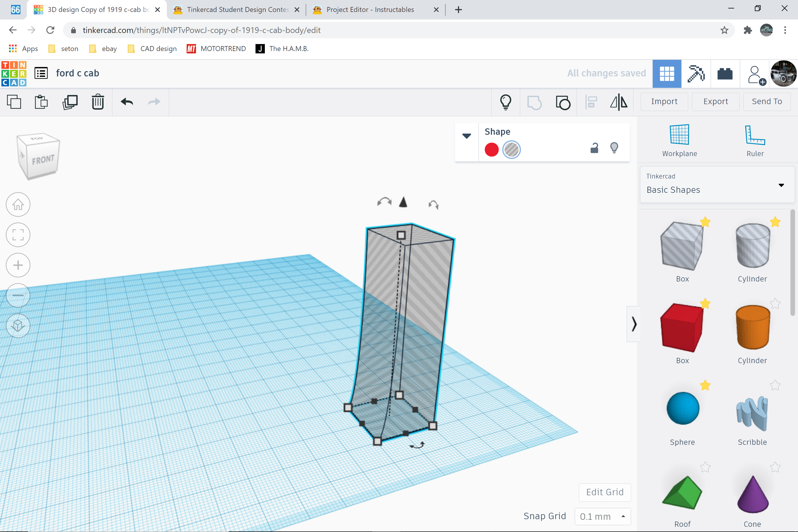This screenshot has width=798, height=532.
Task: Click the Ungroup shapes icon
Action: pyautogui.click(x=563, y=102)
